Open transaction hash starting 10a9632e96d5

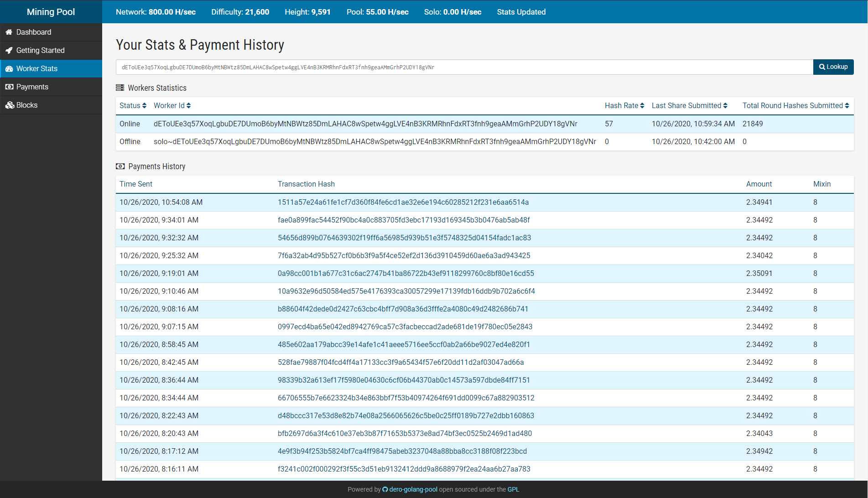(x=406, y=291)
